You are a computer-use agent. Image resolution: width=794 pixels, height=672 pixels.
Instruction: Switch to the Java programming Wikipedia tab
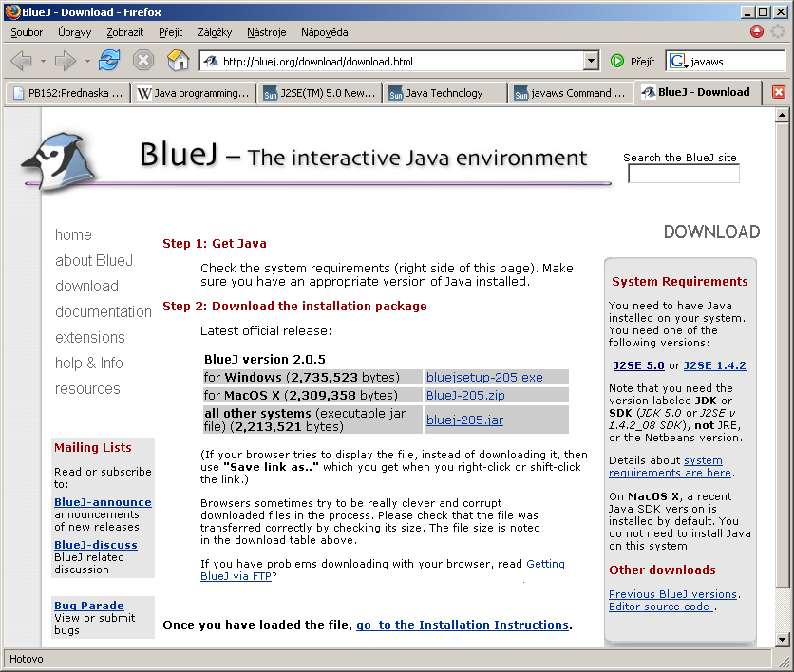point(194,93)
